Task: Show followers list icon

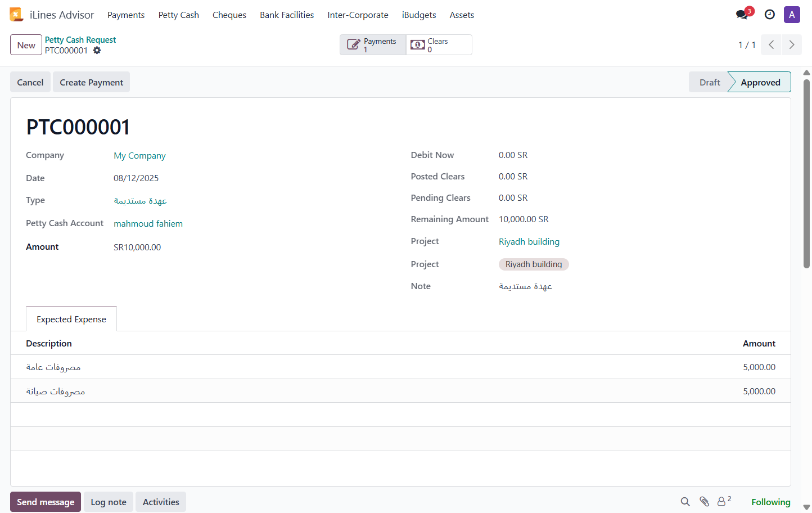Action: (x=724, y=501)
